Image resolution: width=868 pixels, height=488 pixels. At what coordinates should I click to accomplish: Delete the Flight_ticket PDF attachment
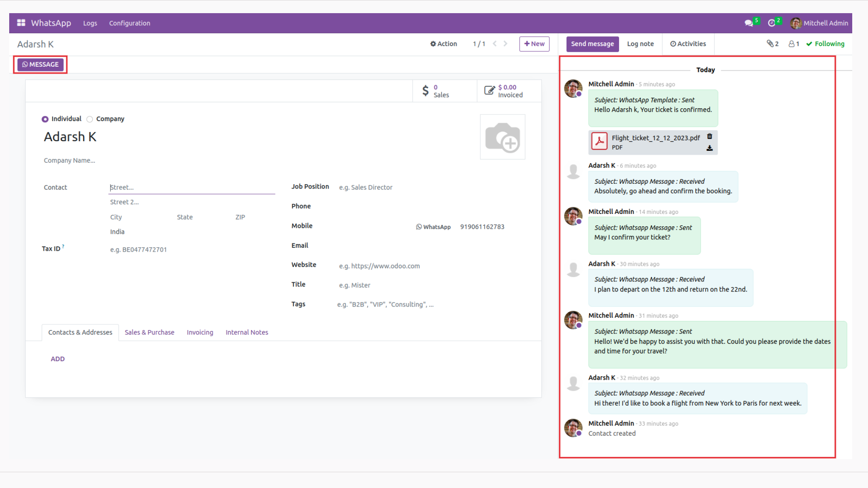pos(709,136)
